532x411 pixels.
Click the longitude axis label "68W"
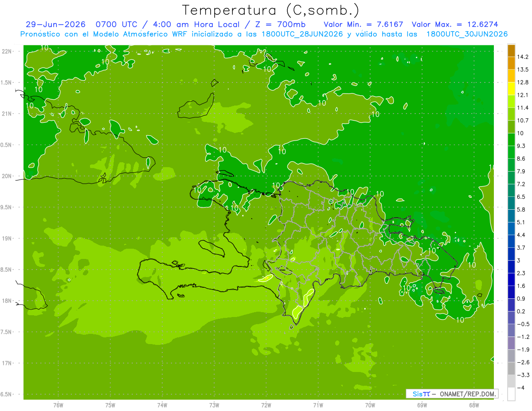pyautogui.click(x=473, y=405)
